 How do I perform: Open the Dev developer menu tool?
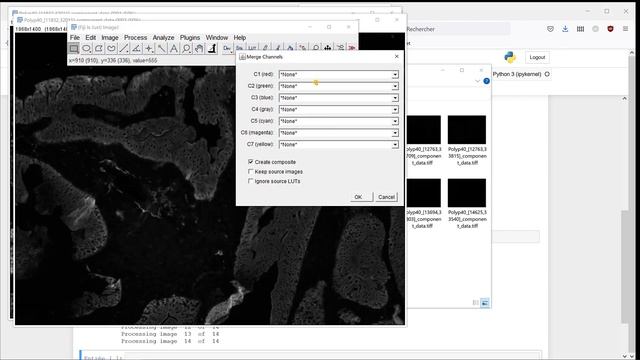pyautogui.click(x=227, y=49)
